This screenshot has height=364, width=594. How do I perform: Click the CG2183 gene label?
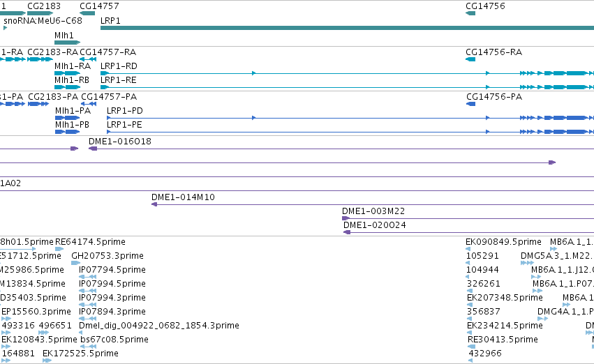pos(44,6)
